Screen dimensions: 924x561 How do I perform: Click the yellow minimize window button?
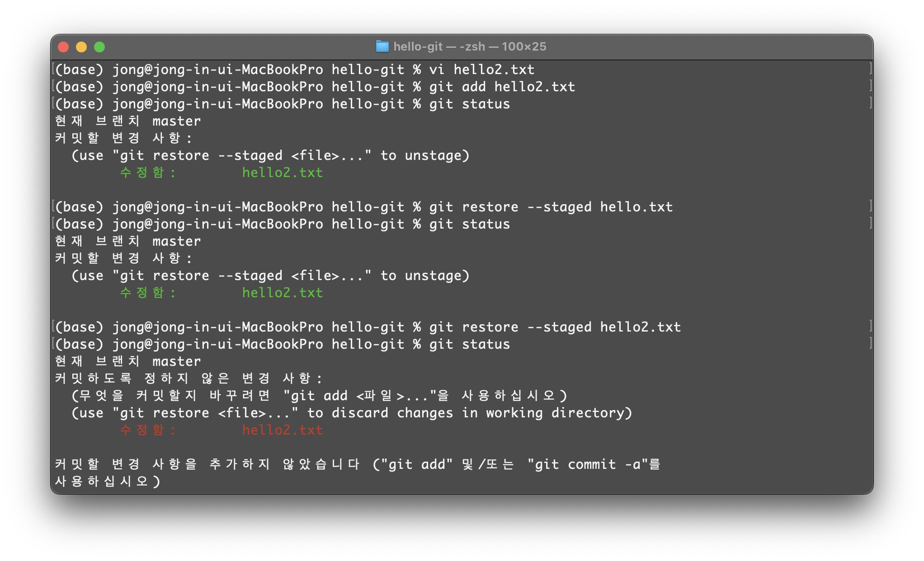(81, 47)
